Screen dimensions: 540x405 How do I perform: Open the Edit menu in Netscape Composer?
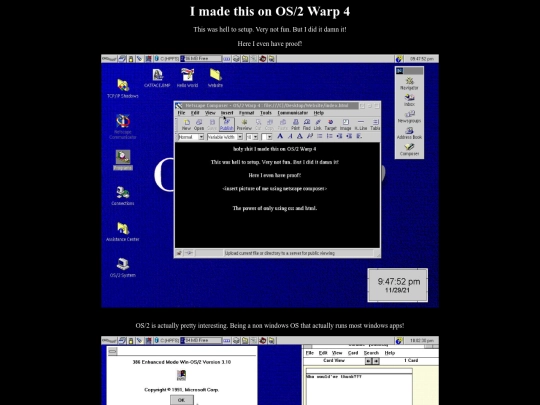tap(195, 113)
